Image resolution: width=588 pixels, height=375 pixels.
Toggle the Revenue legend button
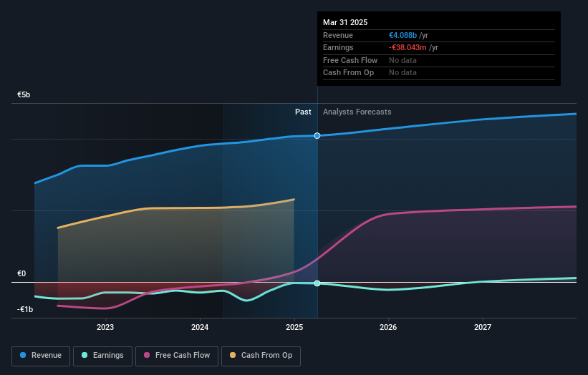(x=41, y=356)
